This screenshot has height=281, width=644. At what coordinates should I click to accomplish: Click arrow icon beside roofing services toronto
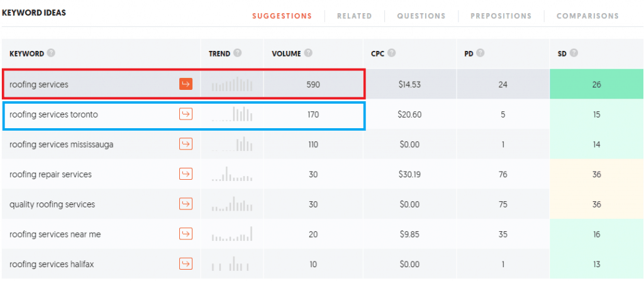pos(186,114)
